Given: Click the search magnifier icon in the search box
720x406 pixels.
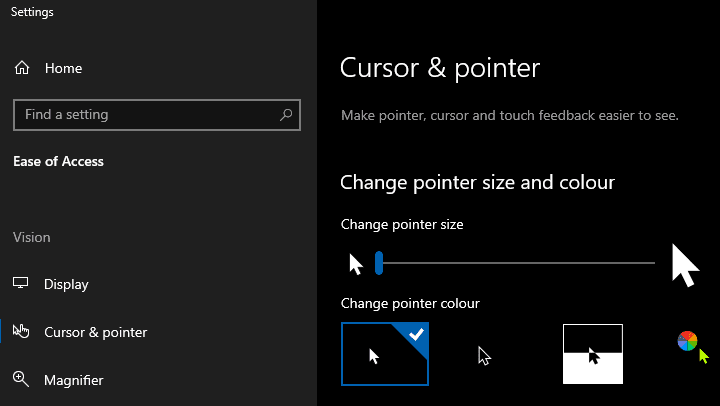Looking at the screenshot, I should tap(286, 114).
